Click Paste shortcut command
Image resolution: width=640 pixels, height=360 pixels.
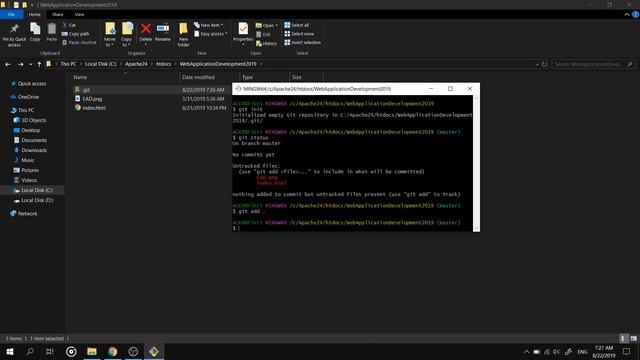click(79, 42)
